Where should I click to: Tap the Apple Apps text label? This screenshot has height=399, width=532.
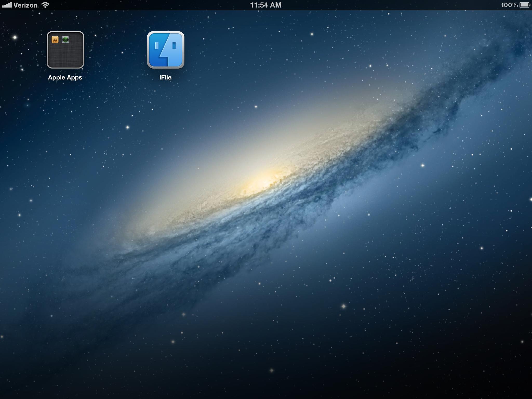(x=65, y=77)
